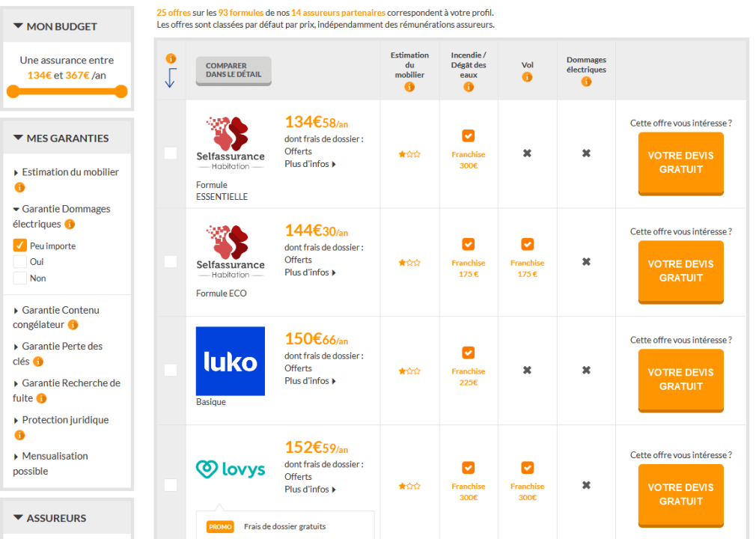756x539 pixels.
Task: Click info icon under Vol column header
Action: (x=527, y=77)
